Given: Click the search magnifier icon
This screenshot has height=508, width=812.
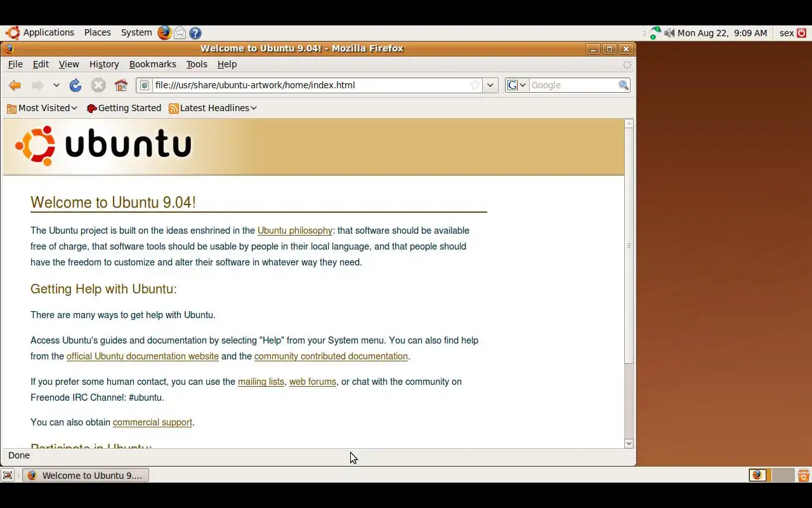Looking at the screenshot, I should [x=623, y=85].
